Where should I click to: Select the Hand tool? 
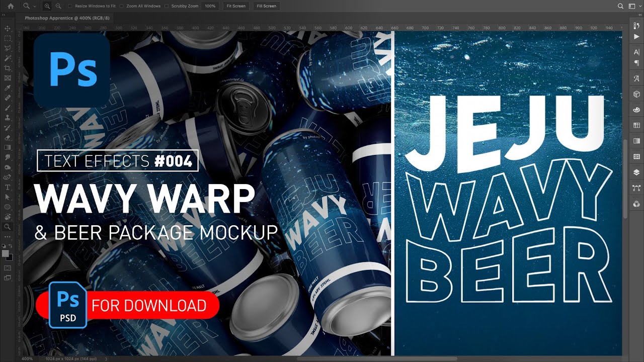point(8,217)
